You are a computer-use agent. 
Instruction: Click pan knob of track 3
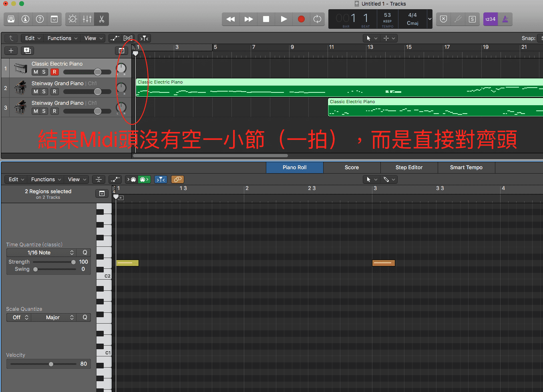(x=121, y=107)
